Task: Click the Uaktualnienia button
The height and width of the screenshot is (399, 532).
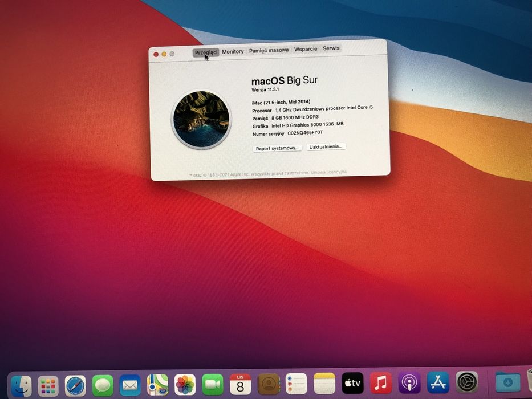Action: coord(326,146)
